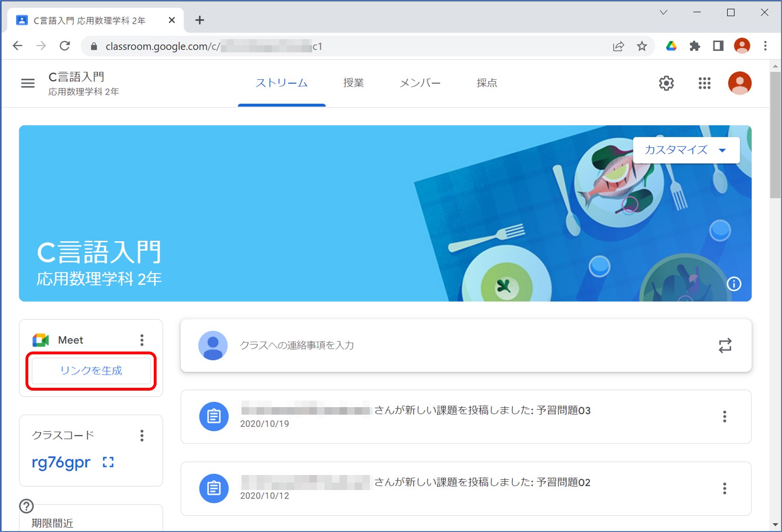Image resolution: width=782 pixels, height=532 pixels.
Task: Open the Google apps grid
Action: point(704,83)
